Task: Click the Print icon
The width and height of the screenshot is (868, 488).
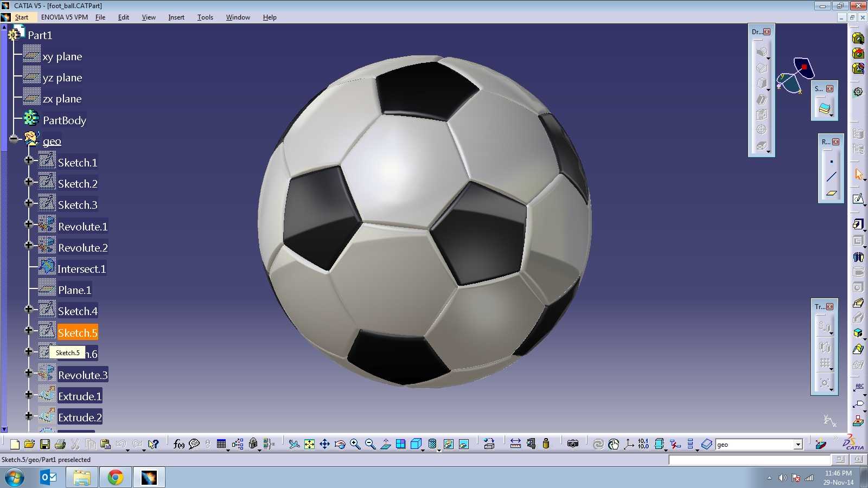Action: pyautogui.click(x=60, y=444)
